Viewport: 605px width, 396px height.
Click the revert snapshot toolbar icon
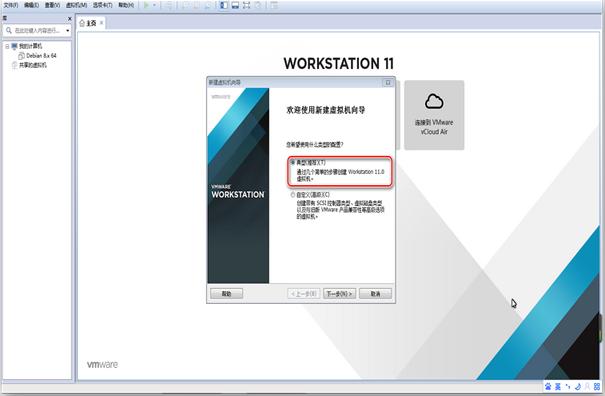pos(196,5)
